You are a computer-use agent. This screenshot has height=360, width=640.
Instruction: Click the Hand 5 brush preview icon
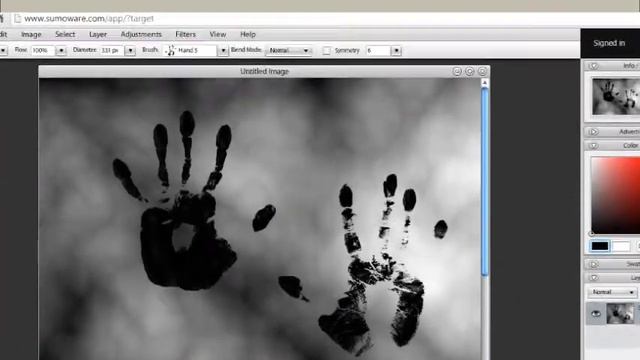(x=171, y=50)
